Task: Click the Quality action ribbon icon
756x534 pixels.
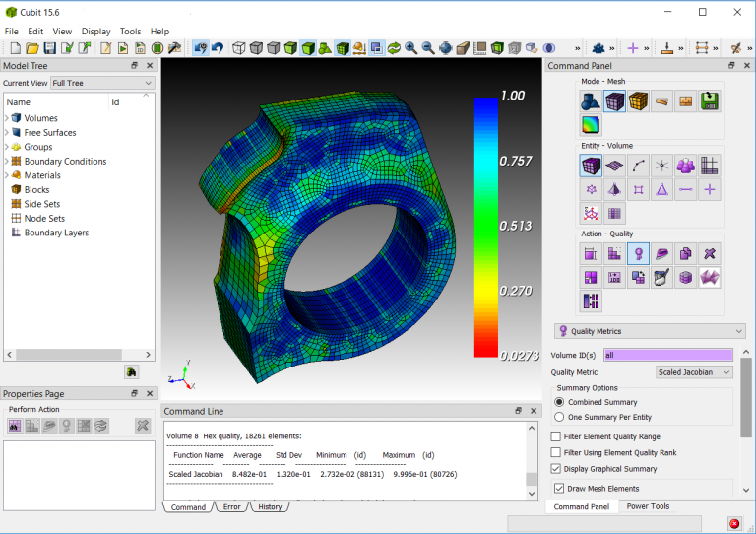Action: 638,254
